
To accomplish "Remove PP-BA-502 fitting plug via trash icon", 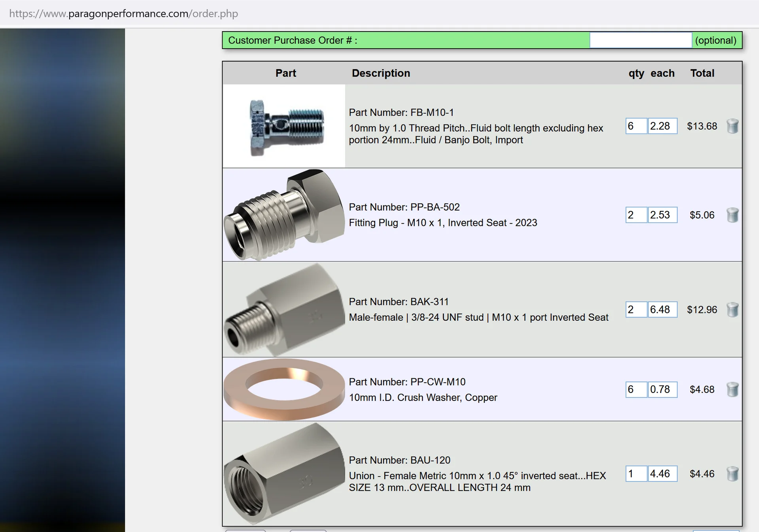I will 732,215.
